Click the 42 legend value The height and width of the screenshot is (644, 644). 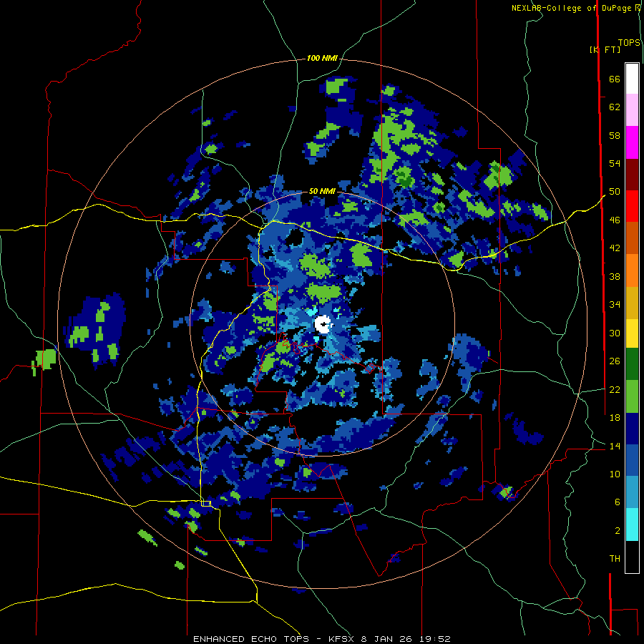pos(615,248)
